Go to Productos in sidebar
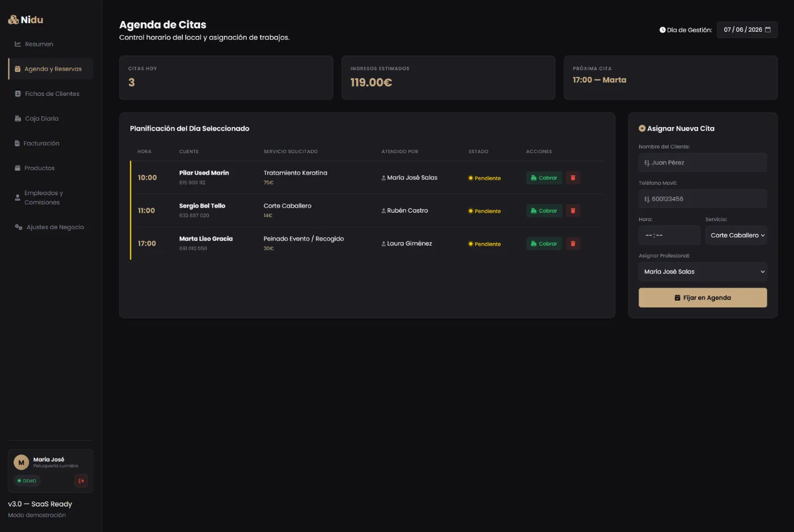This screenshot has width=794, height=532. 50,168
